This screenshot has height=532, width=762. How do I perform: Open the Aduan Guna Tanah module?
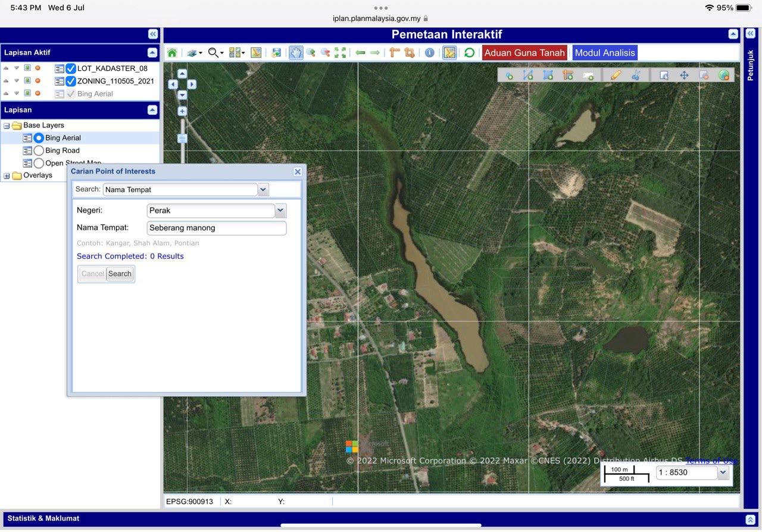tap(524, 53)
